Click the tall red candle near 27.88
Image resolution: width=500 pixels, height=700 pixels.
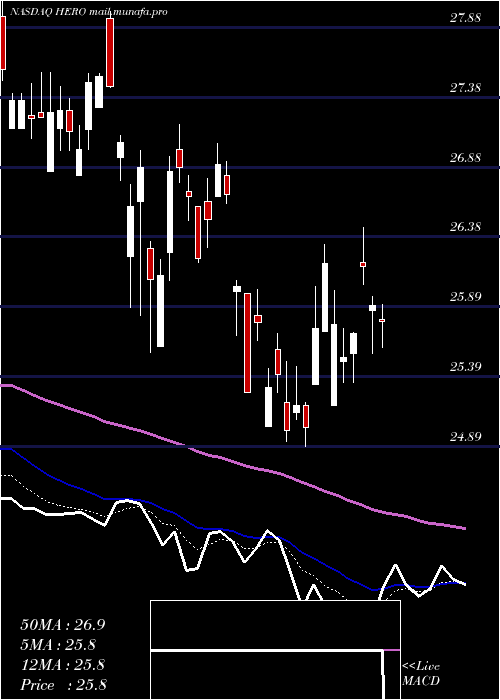click(110, 52)
